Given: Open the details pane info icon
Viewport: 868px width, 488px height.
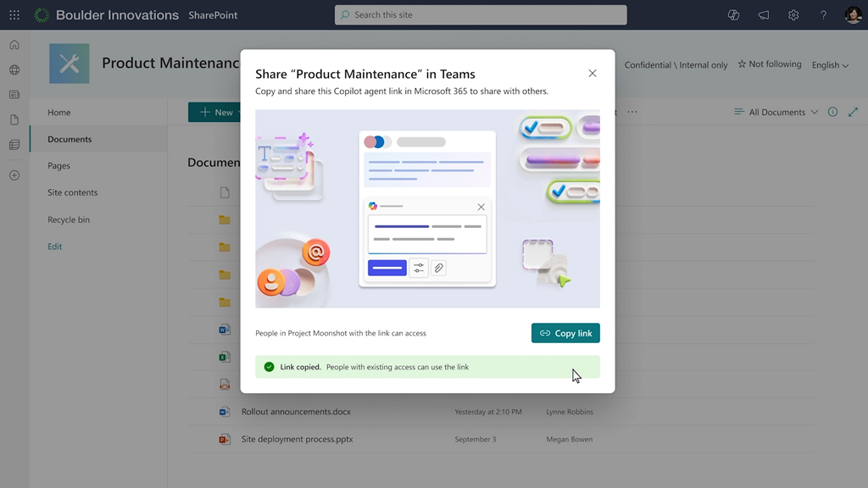Looking at the screenshot, I should click(x=832, y=112).
